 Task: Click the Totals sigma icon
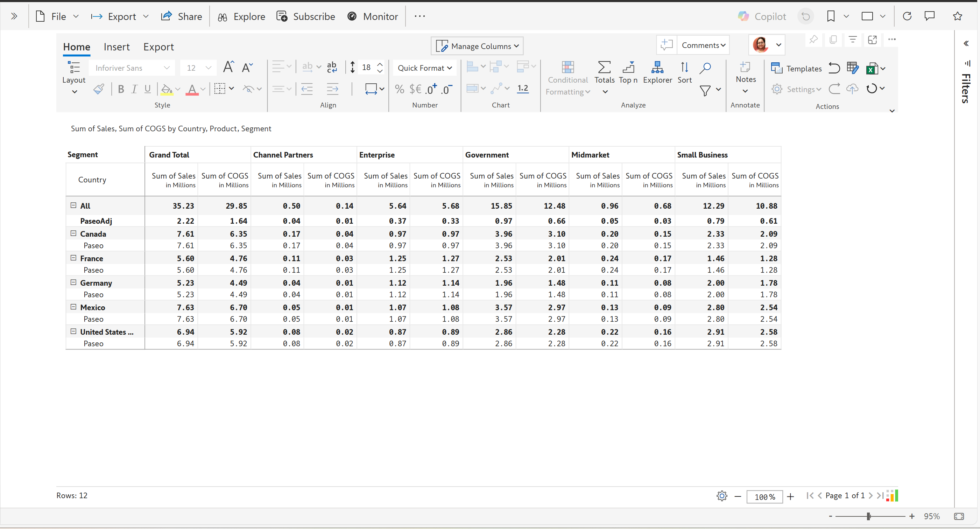[x=604, y=68]
